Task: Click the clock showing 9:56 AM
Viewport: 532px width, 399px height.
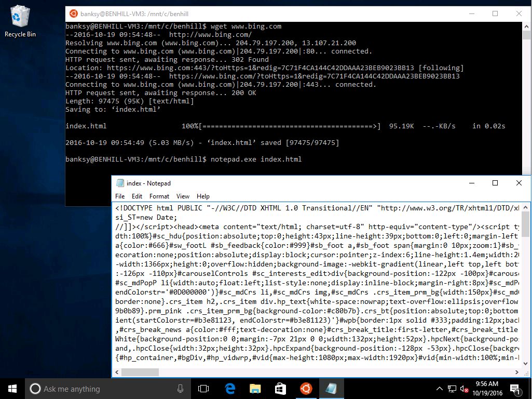Action: [487, 384]
